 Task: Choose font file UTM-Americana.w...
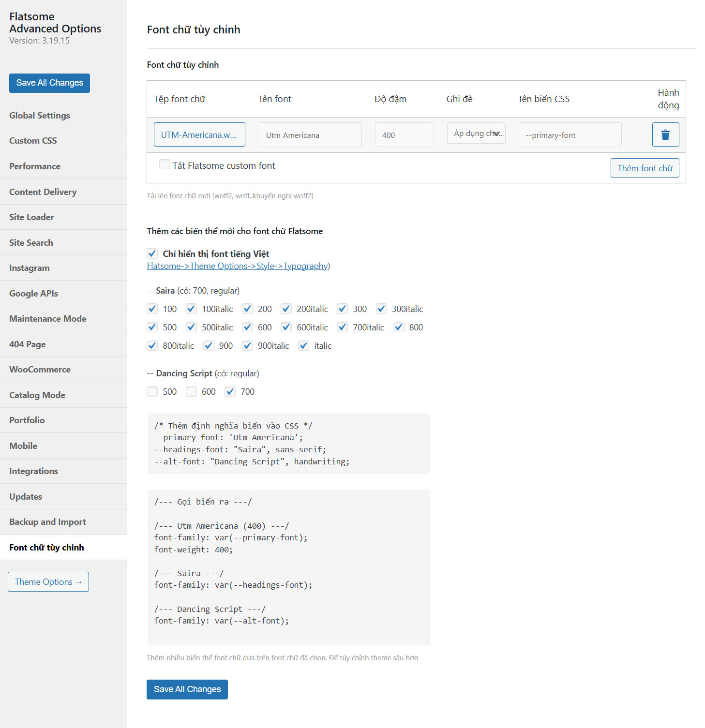[x=199, y=134]
